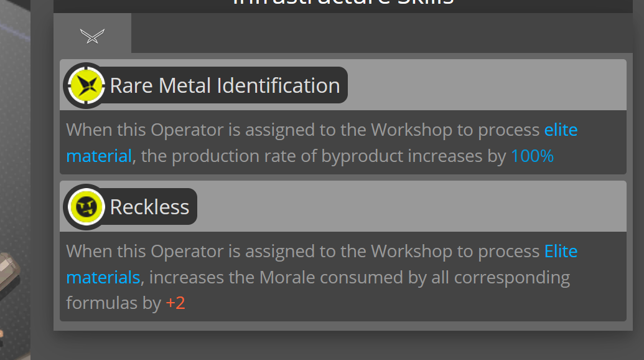Click the Reckless skill face icon
The height and width of the screenshot is (360, 644).
tap(86, 207)
